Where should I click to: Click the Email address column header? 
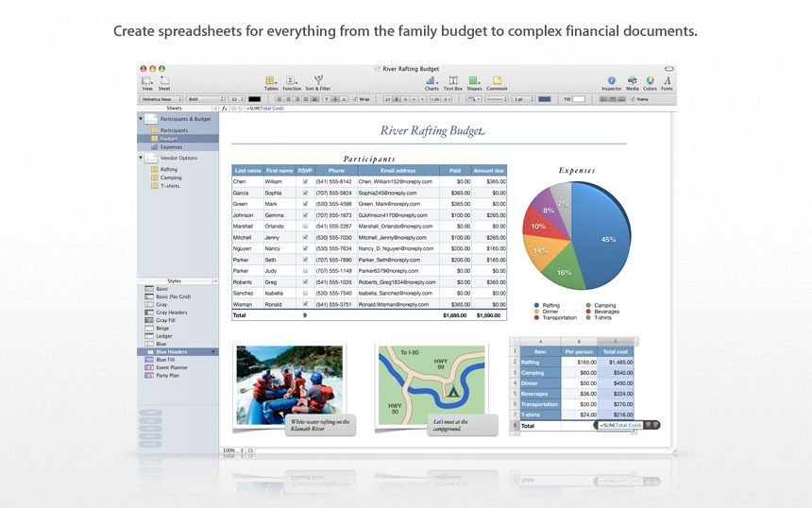398,170
